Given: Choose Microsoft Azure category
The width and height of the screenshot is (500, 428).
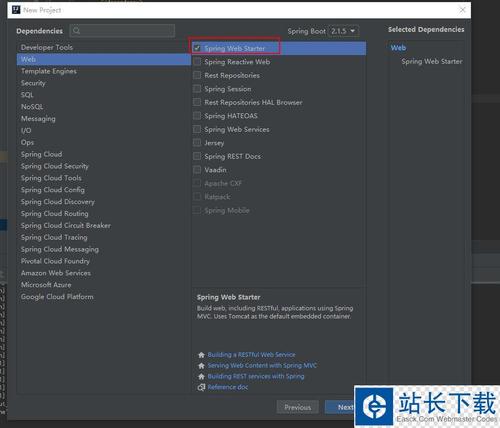Looking at the screenshot, I should click(104, 285).
